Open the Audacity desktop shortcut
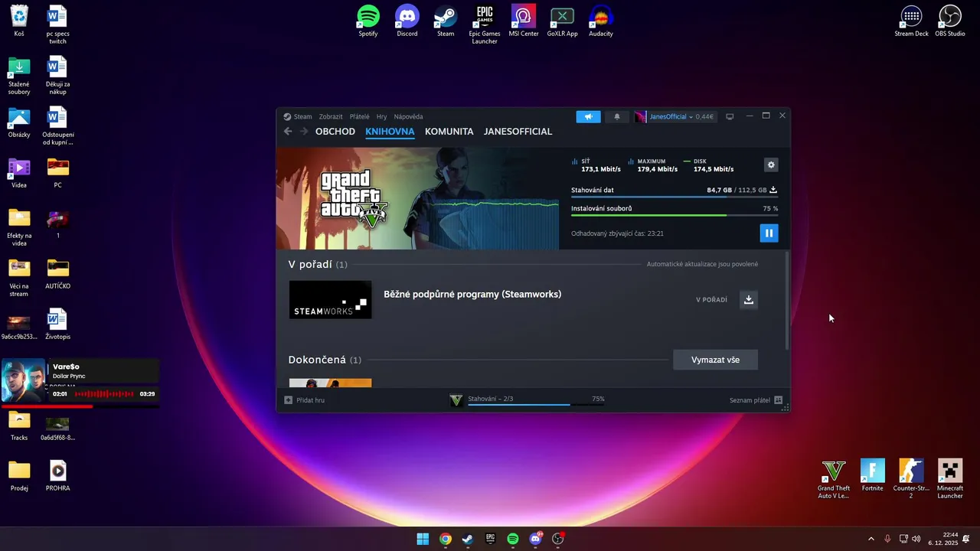980x551 pixels. (x=601, y=21)
